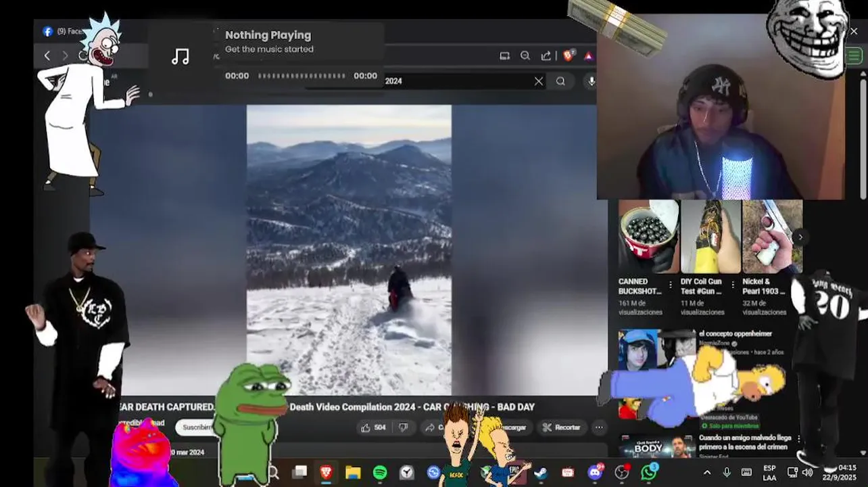868x487 pixels.
Task: Open the OBS Studio taskbar icon
Action: [622, 472]
